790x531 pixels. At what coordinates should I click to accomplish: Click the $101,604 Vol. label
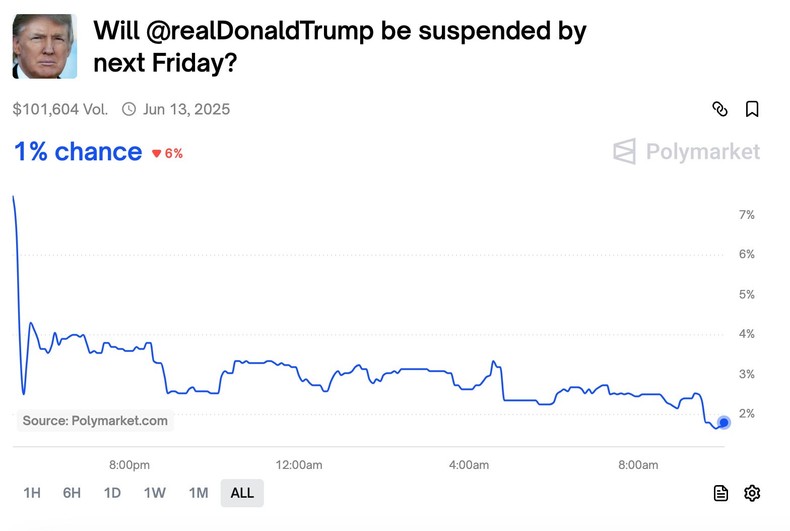pyautogui.click(x=60, y=109)
